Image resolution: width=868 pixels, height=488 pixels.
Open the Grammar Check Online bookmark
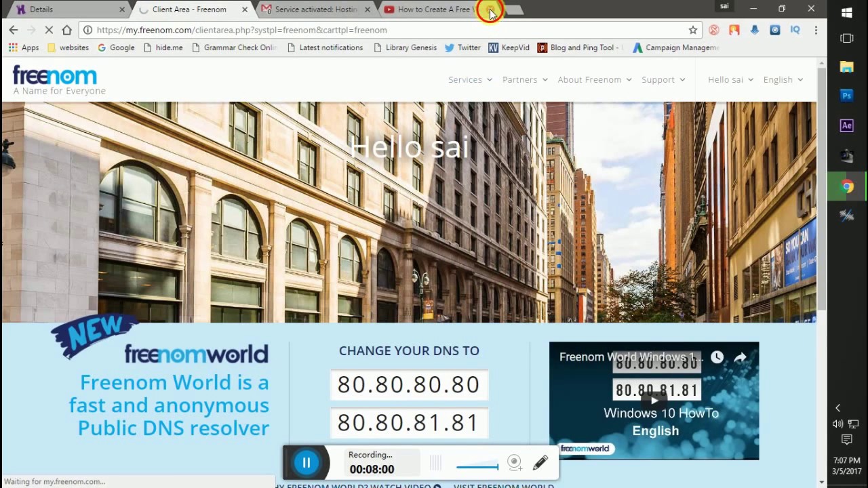(x=234, y=47)
